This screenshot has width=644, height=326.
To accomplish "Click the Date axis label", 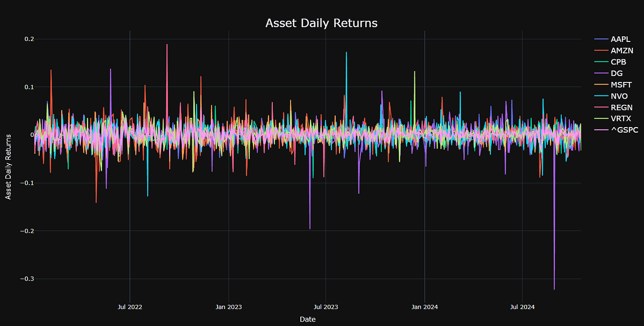I will point(307,319).
